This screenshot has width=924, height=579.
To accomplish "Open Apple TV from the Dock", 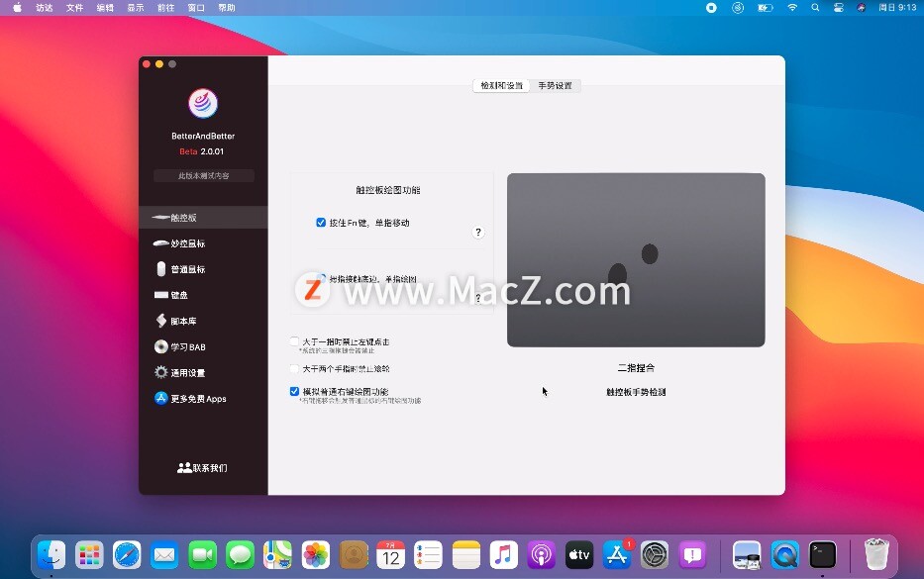I will click(x=579, y=555).
